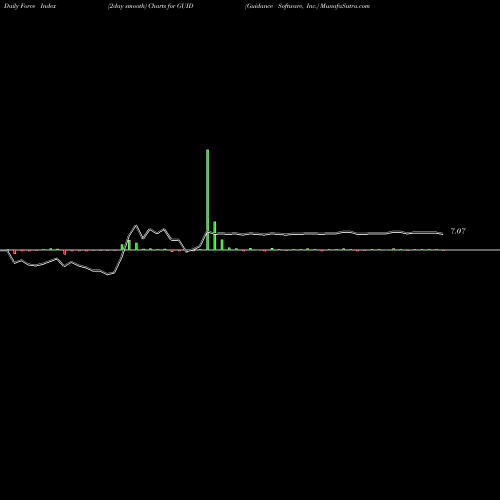The image size is (500, 500).
Task: Click the second-tallest green bar beside the spike
Action: [x=215, y=235]
